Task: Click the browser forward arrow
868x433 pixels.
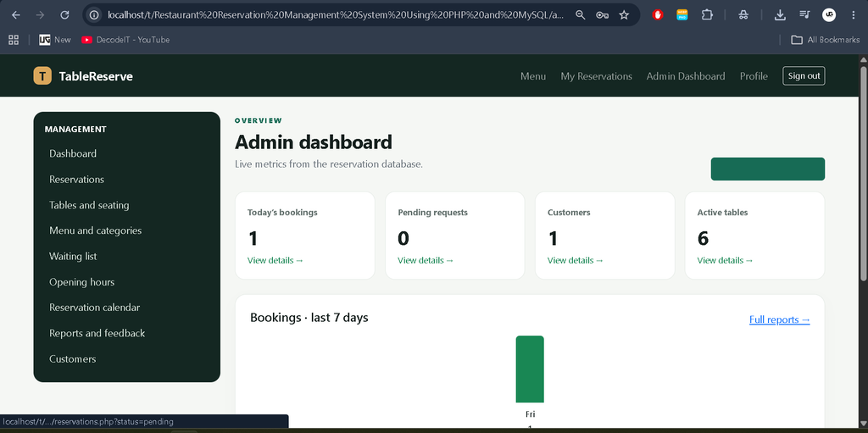Action: [40, 15]
